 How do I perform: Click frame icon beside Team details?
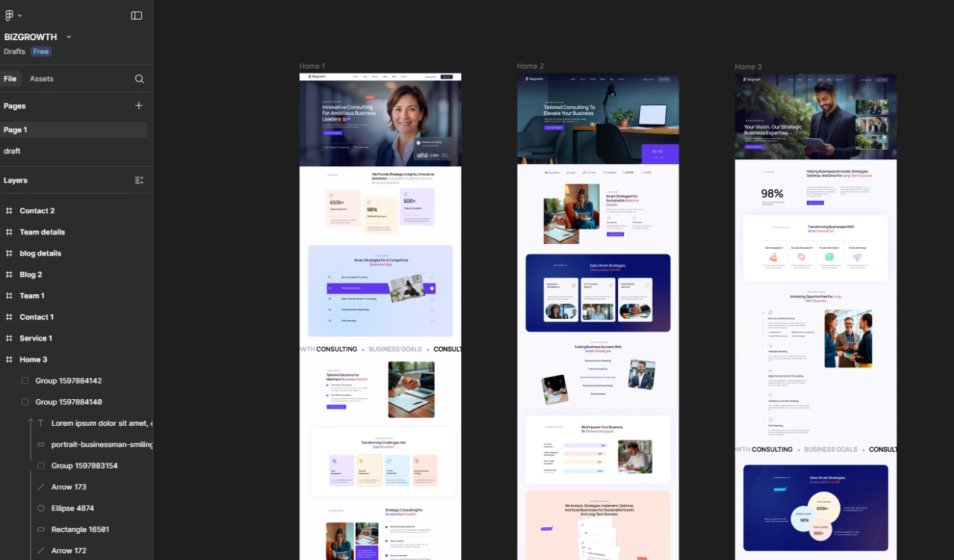point(10,232)
